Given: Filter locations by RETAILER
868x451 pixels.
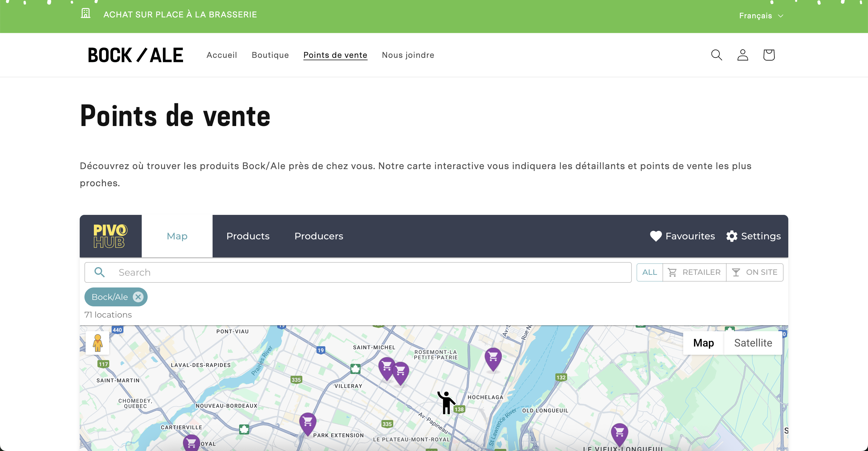Looking at the screenshot, I should point(694,272).
